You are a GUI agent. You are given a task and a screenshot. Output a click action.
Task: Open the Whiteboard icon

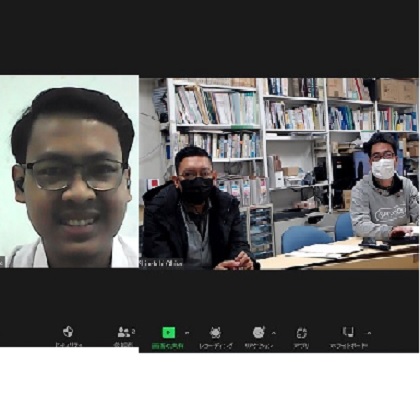point(348,332)
